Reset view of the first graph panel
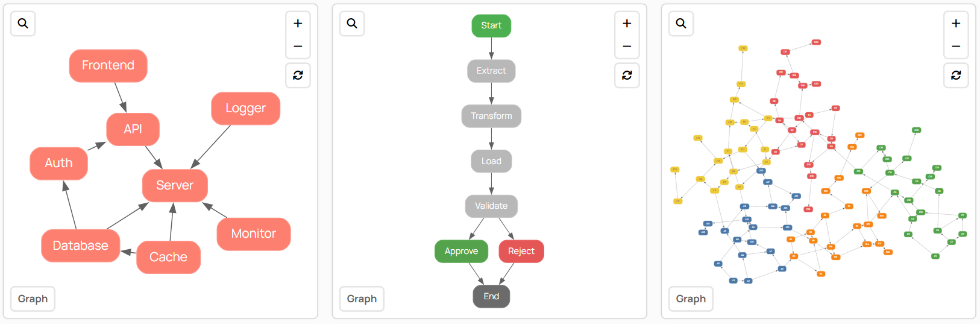Screen dimensions: 980x324 pos(298,75)
